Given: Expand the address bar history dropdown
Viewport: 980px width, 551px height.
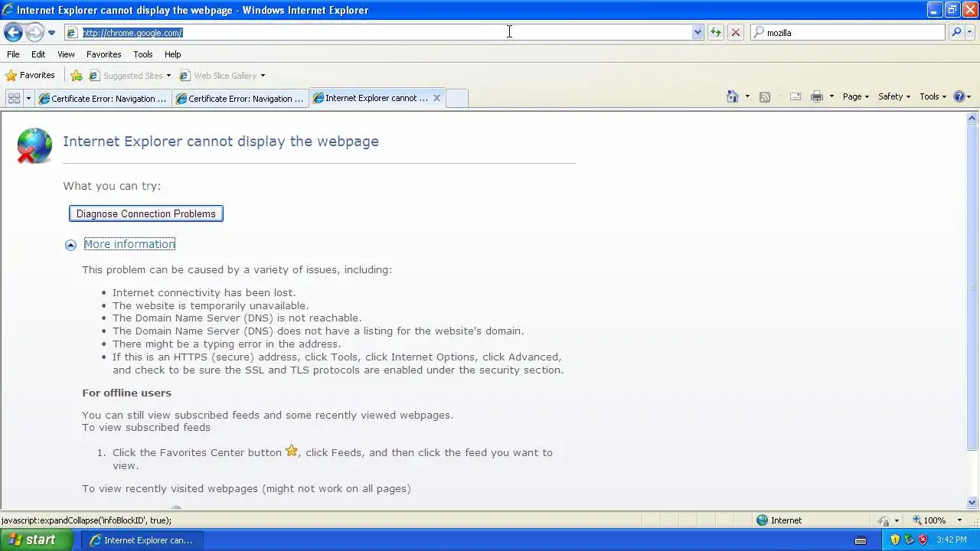Looking at the screenshot, I should pos(697,32).
